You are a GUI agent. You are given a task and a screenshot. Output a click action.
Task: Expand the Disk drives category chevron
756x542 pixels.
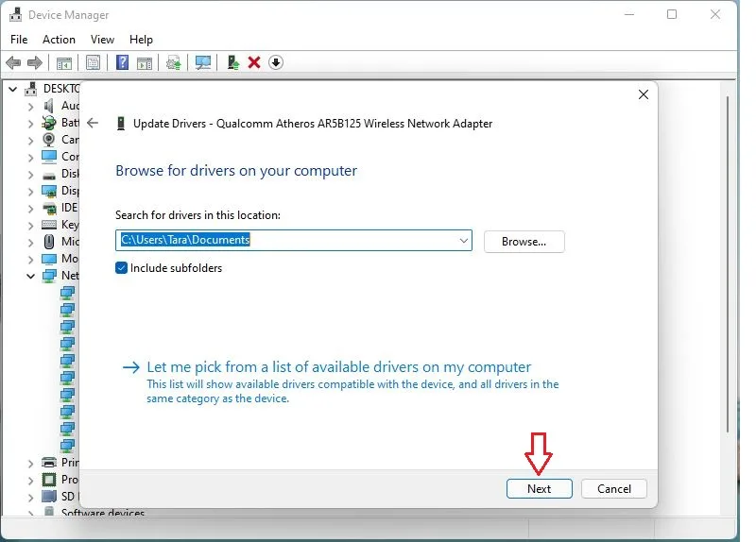pyautogui.click(x=30, y=175)
